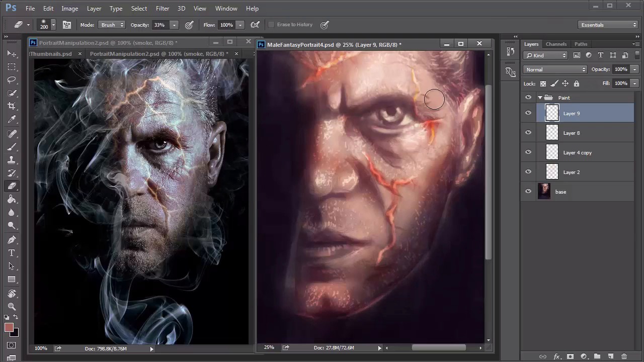644x362 pixels.
Task: Open the Filter menu
Action: tap(162, 9)
